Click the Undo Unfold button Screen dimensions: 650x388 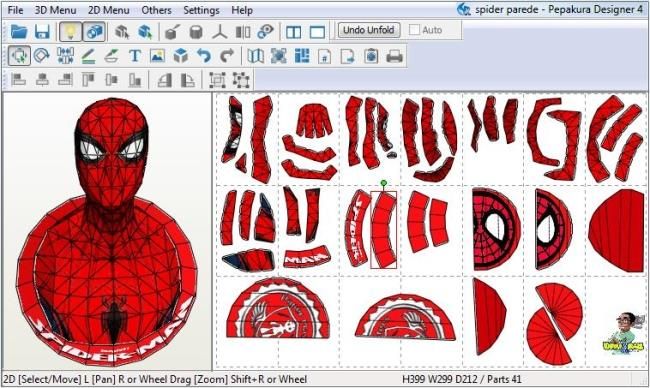(369, 30)
